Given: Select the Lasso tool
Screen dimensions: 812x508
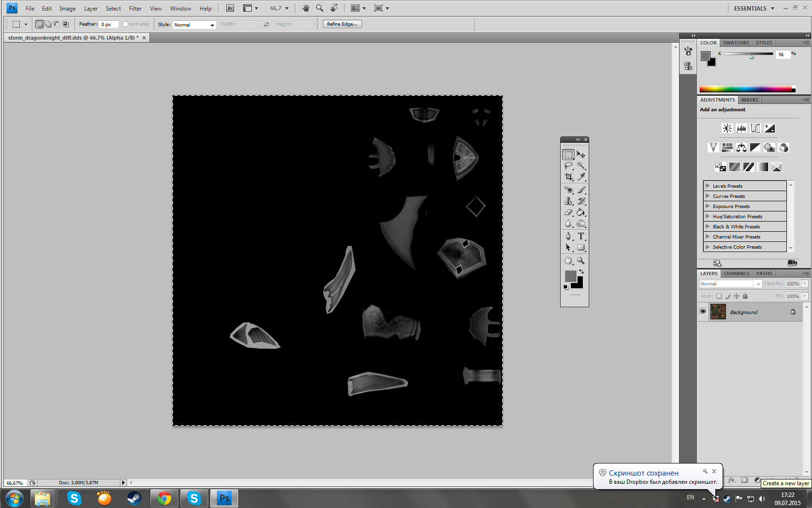Looking at the screenshot, I should 568,166.
